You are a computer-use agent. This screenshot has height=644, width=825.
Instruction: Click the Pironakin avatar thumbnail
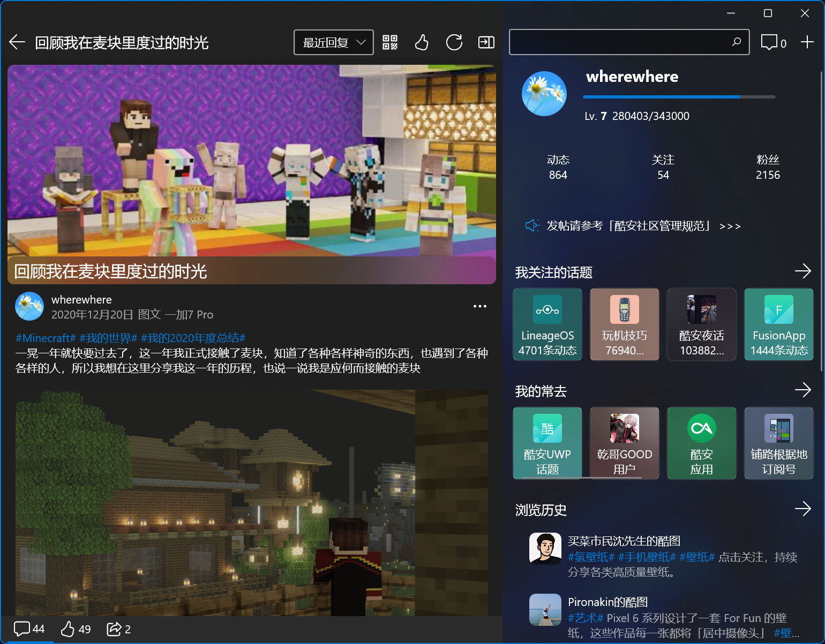pyautogui.click(x=545, y=610)
